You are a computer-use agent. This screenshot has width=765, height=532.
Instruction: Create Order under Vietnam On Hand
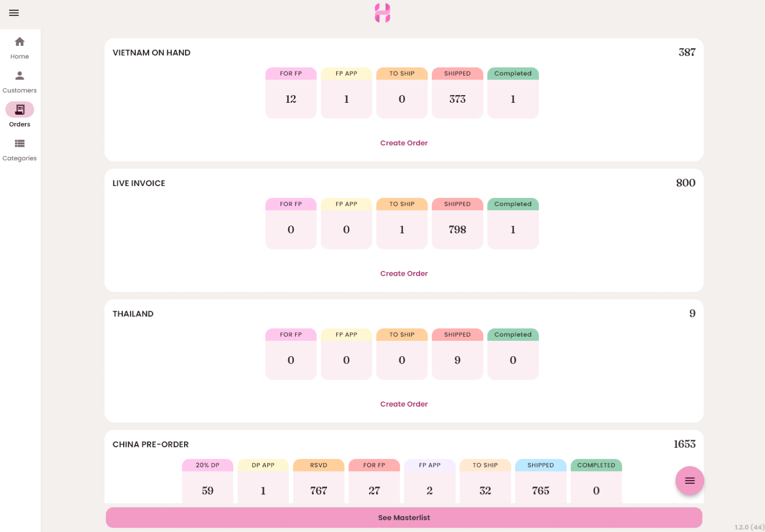point(404,143)
